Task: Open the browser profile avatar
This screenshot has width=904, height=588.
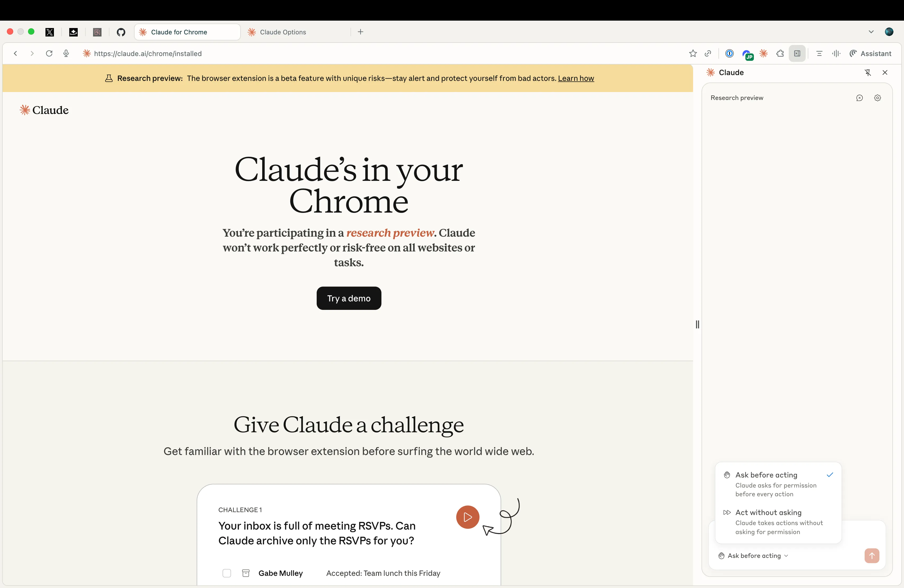Action: (889, 32)
